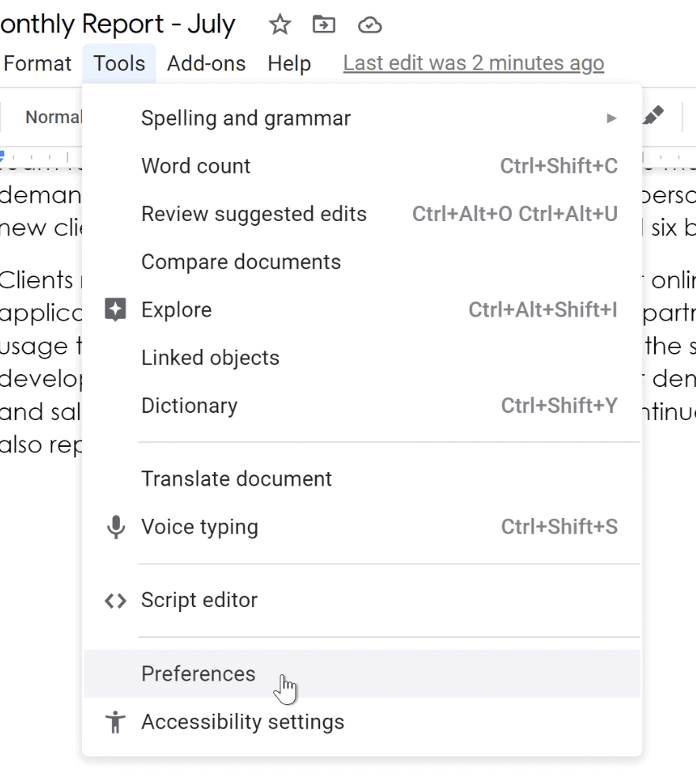Open Script editor via the code icon

pos(115,600)
